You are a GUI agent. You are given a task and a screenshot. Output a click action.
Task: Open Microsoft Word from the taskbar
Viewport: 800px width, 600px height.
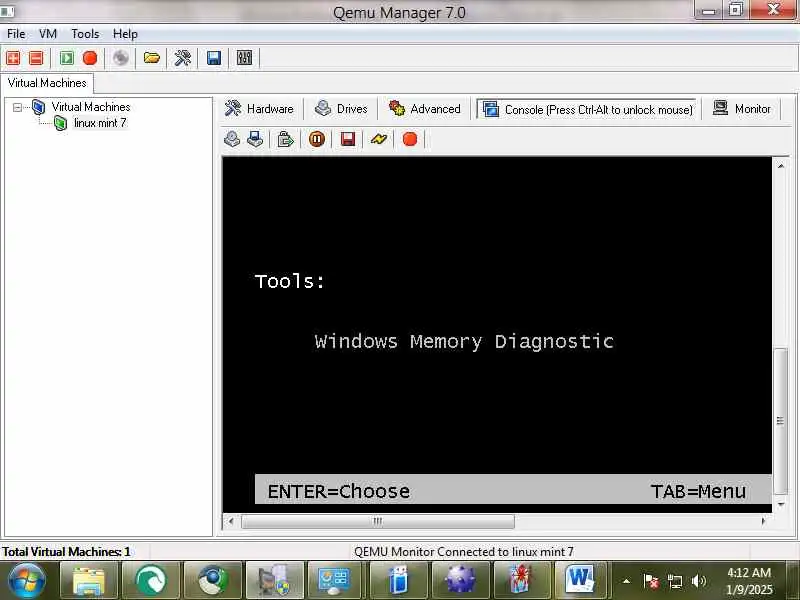581,581
